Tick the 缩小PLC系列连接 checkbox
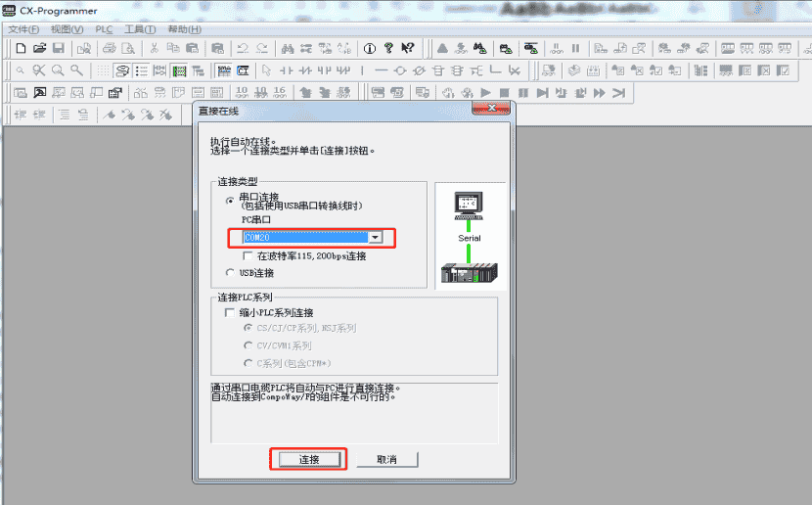This screenshot has height=505, width=812. (x=229, y=312)
